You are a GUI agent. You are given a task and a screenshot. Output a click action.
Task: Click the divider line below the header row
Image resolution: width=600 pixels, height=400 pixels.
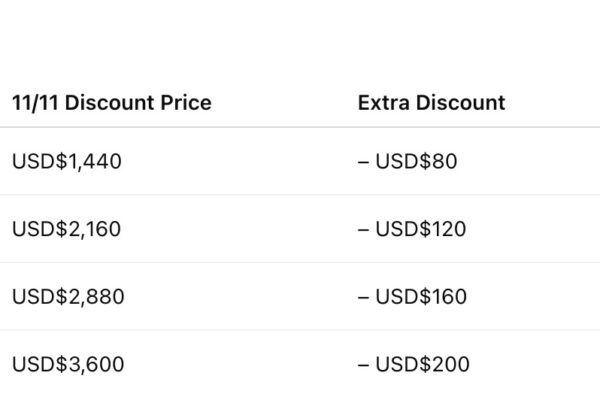[300, 127]
